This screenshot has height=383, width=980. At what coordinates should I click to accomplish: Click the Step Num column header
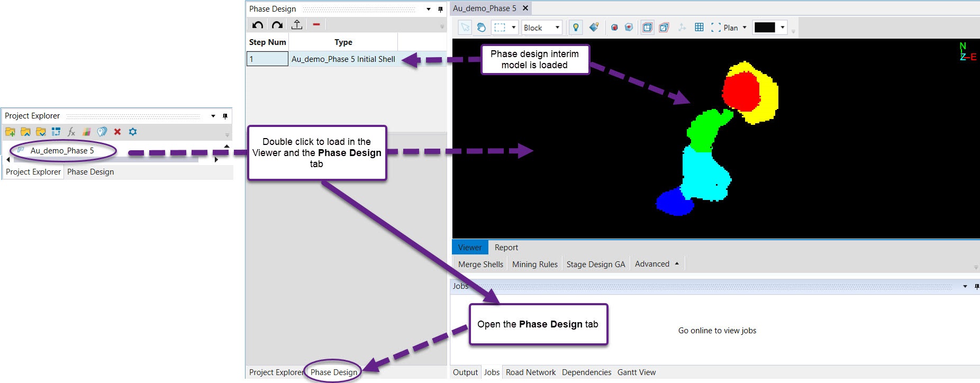point(267,42)
